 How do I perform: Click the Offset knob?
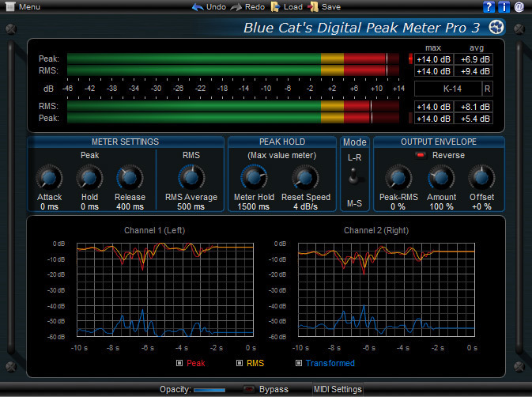tap(481, 177)
